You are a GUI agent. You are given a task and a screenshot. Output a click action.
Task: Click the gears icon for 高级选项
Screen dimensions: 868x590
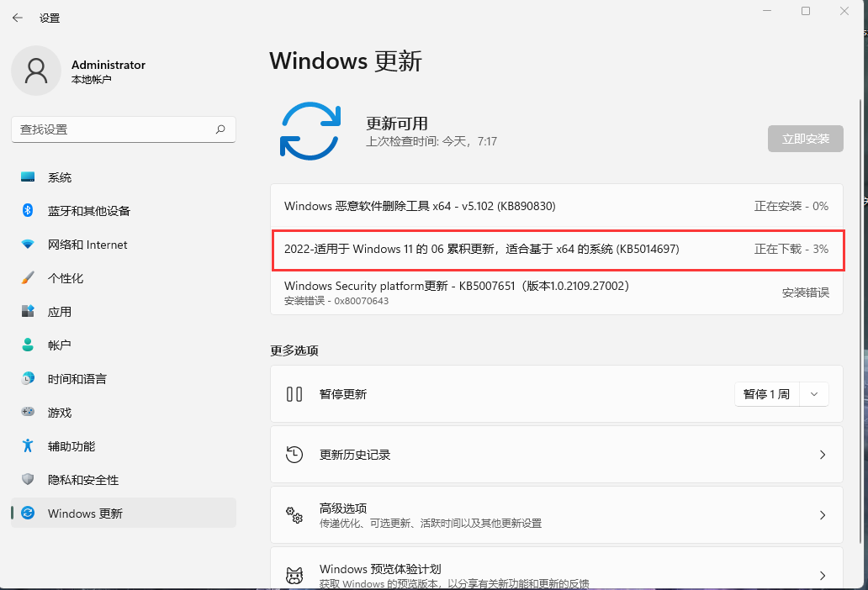pos(294,515)
